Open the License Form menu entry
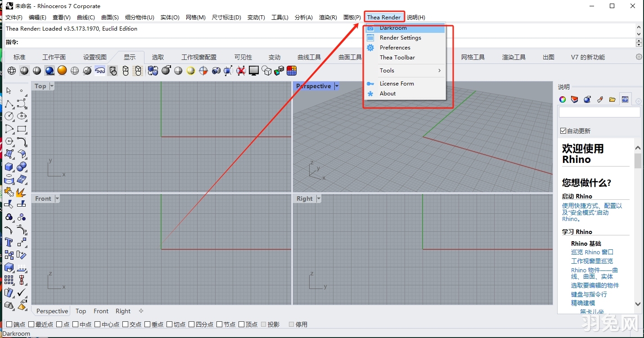The height and width of the screenshot is (338, 644). (397, 83)
